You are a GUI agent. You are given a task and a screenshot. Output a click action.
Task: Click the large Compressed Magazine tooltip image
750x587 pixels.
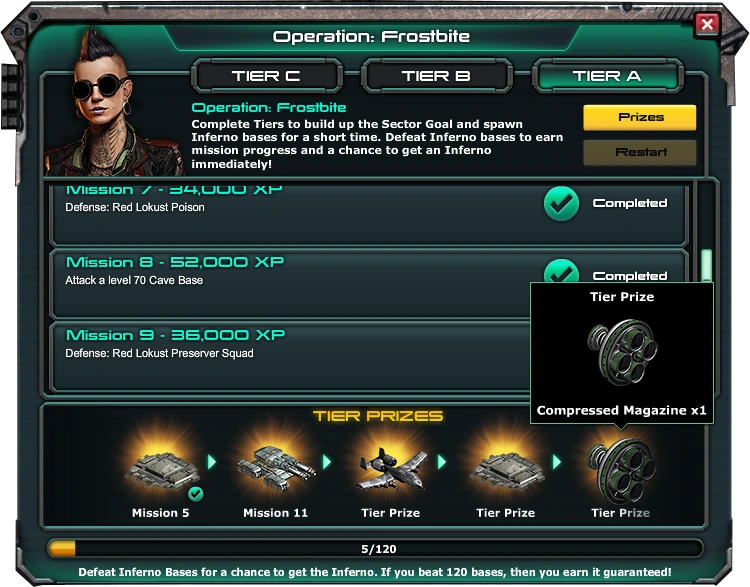coord(621,352)
